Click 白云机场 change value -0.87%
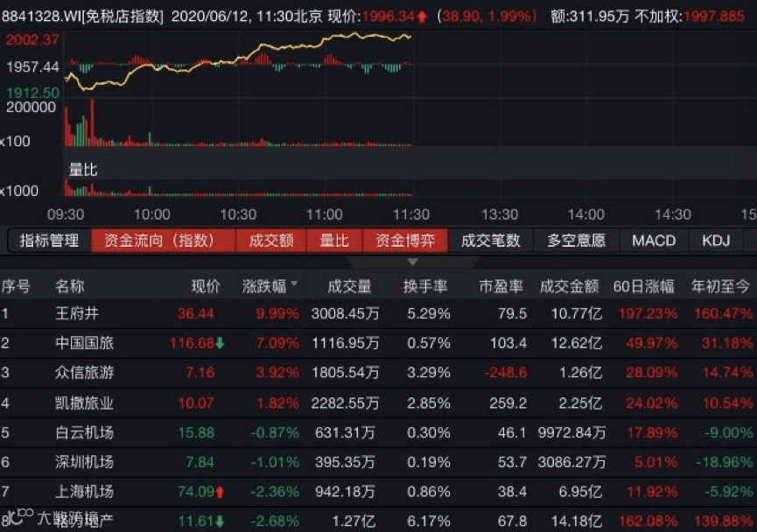 coord(275,432)
